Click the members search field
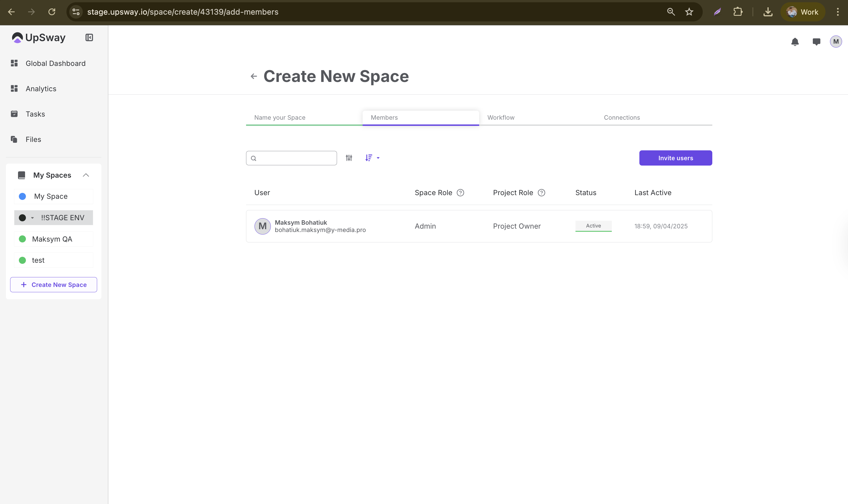The height and width of the screenshot is (504, 848). click(x=295, y=158)
